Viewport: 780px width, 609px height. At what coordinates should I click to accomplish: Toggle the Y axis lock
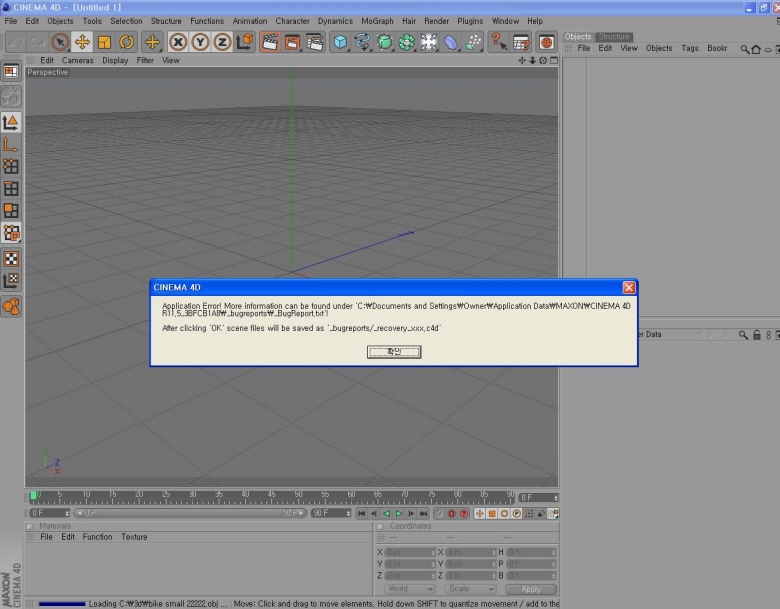click(x=200, y=42)
